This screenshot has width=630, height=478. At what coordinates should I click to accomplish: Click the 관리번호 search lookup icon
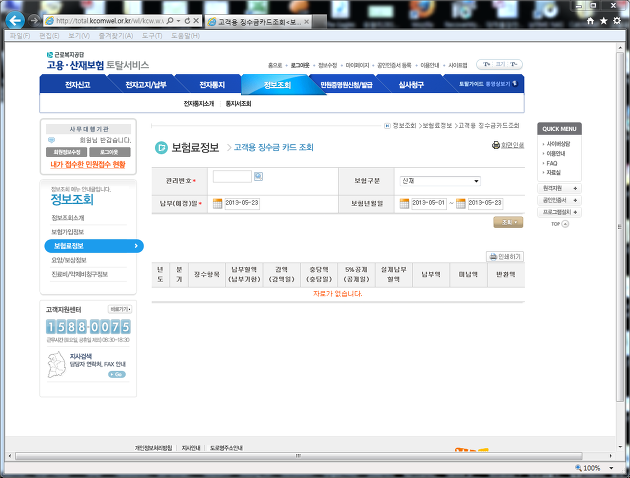258,176
